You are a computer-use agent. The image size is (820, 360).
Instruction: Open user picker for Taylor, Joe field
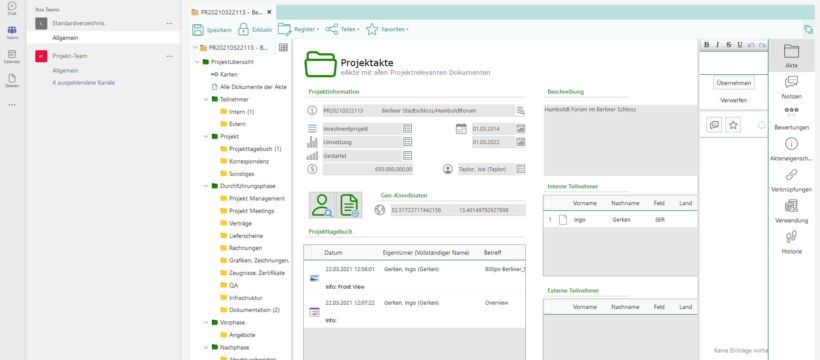(520, 169)
